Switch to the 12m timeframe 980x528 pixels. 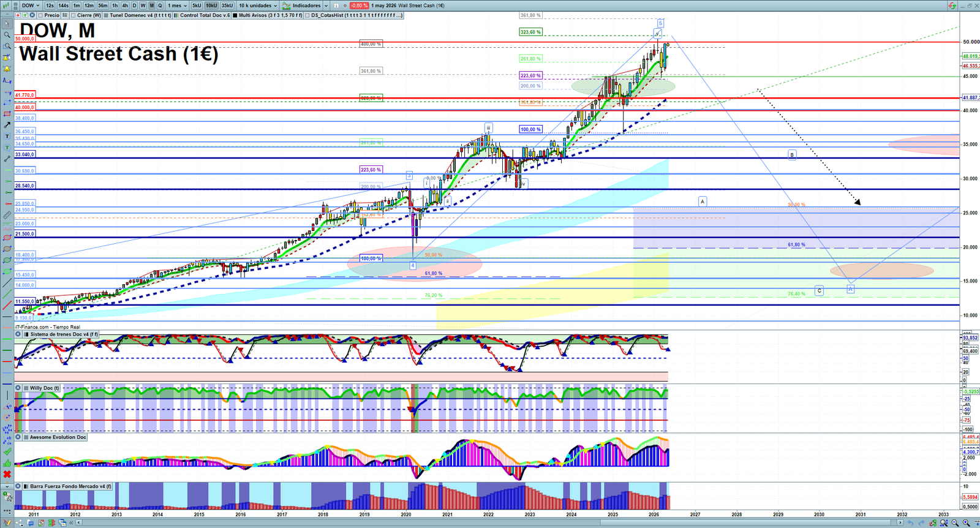coord(89,6)
